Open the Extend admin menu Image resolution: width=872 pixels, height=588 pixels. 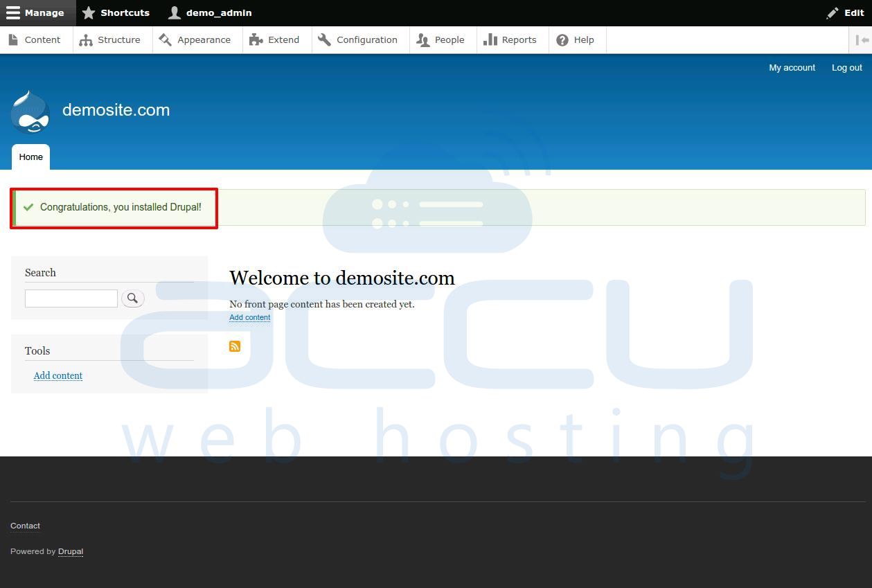276,39
